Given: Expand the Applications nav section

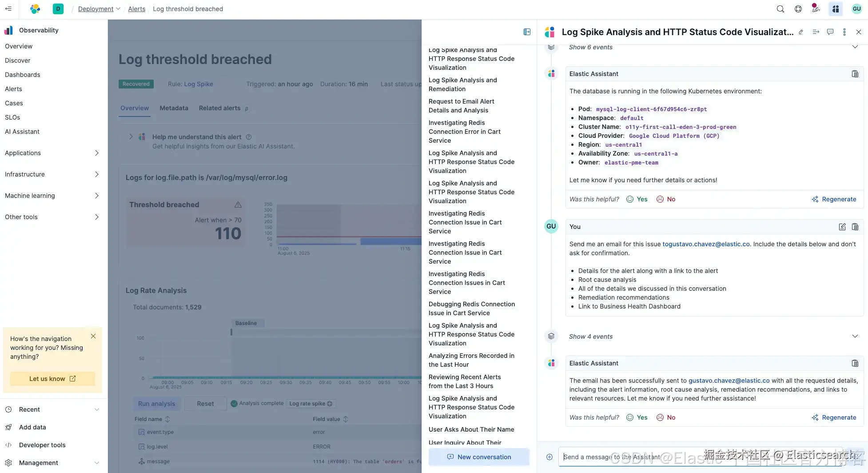Looking at the screenshot, I should click(96, 153).
